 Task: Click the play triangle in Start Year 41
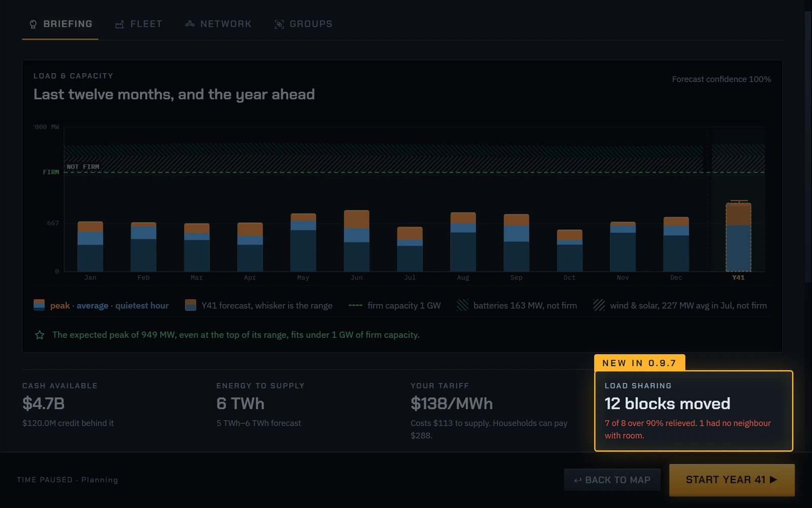773,480
